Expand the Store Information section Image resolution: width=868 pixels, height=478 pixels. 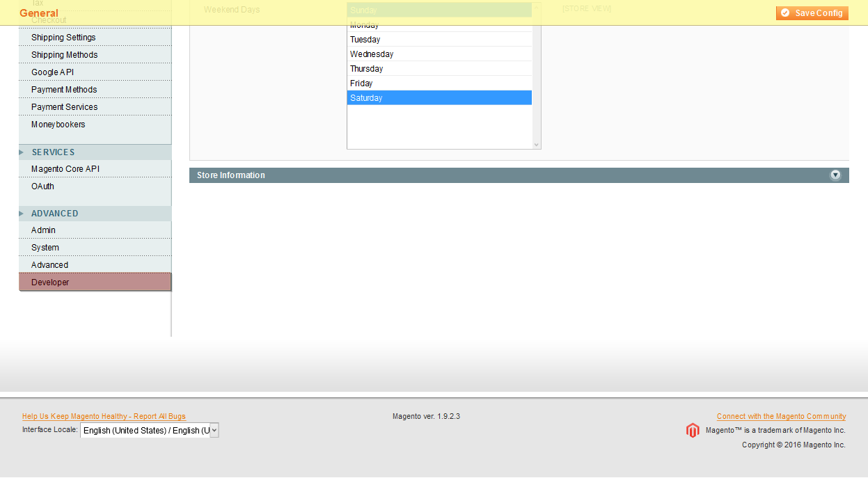coord(519,175)
